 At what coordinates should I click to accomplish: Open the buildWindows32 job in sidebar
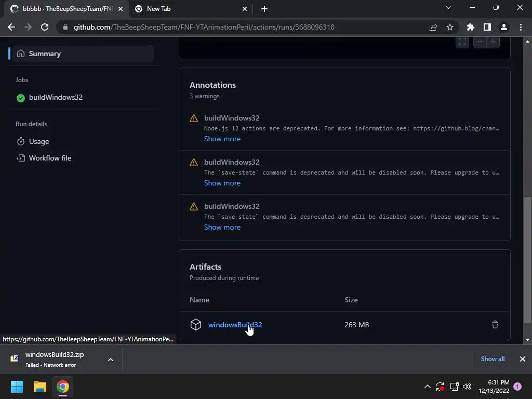click(x=56, y=97)
